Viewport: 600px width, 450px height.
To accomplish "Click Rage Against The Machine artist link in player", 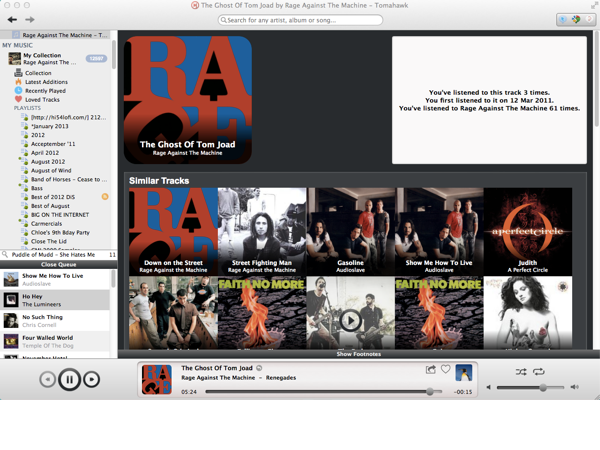I will click(218, 378).
